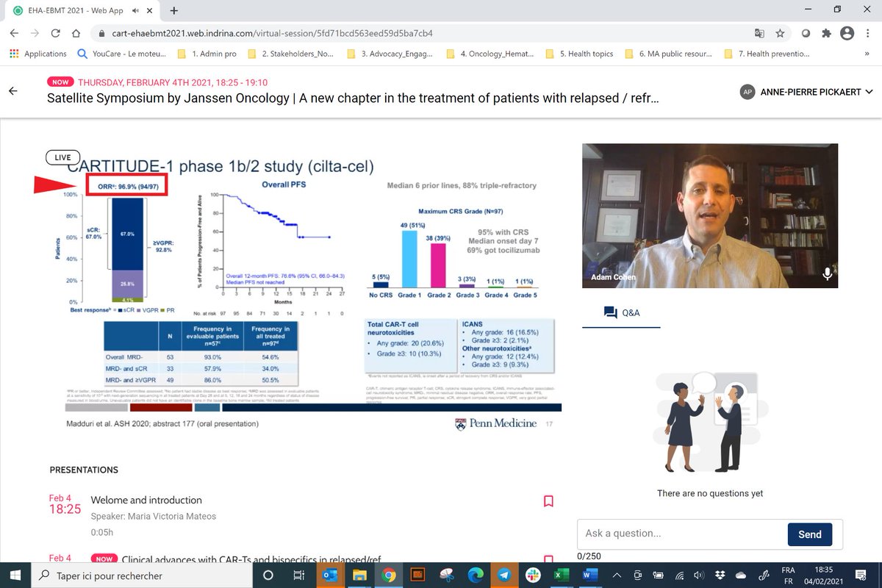Open the '5. Health topics' bookmarks folder
This screenshot has height=588, width=882.
point(578,54)
